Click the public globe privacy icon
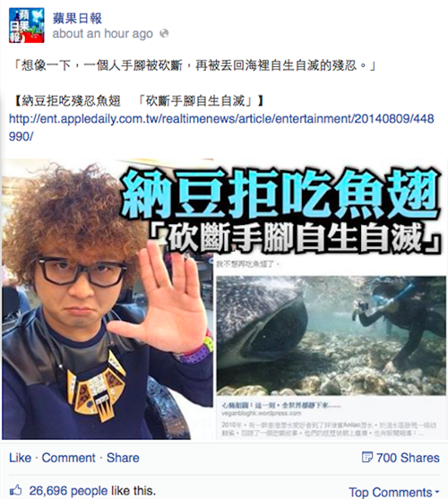The height and width of the screenshot is (499, 448). [x=164, y=33]
